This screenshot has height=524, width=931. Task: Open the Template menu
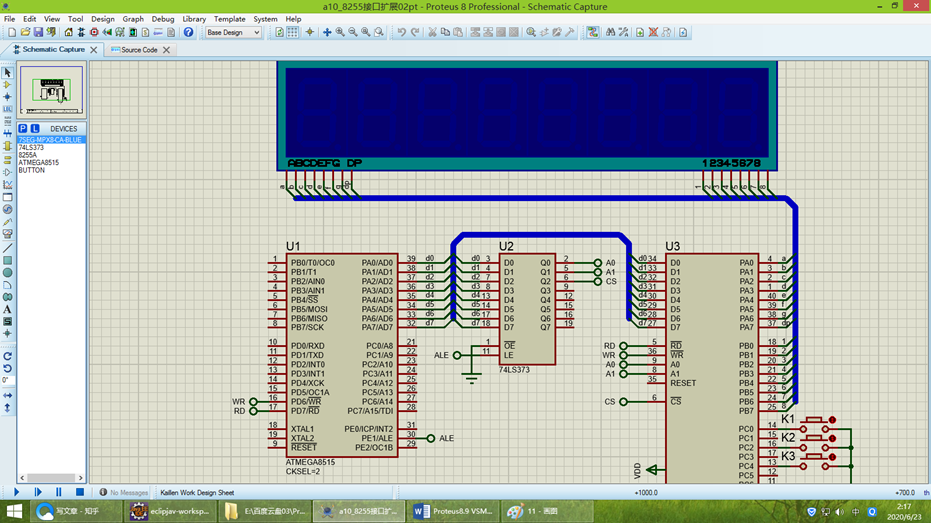point(229,19)
